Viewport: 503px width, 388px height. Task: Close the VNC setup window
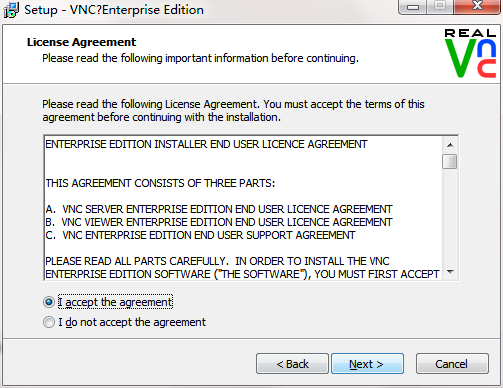[477, 7]
